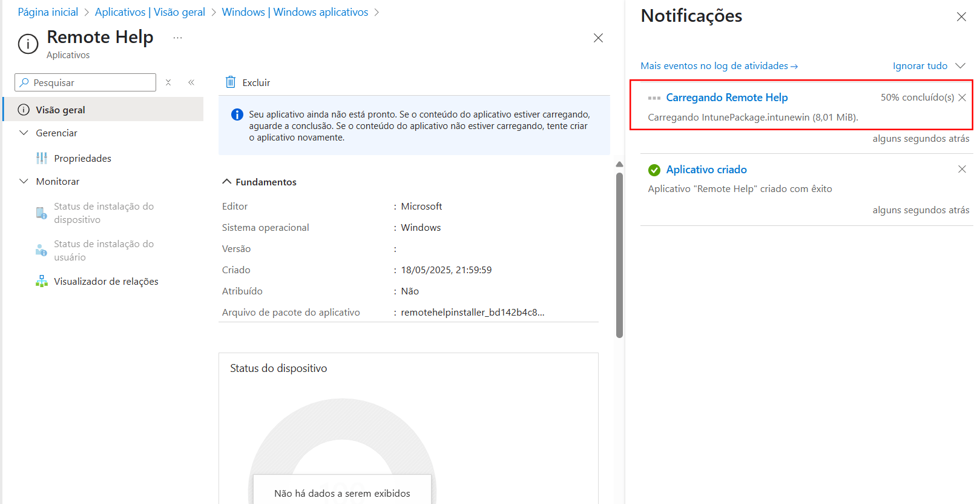
Task: Open Status de instalação do usuário
Action: click(104, 250)
